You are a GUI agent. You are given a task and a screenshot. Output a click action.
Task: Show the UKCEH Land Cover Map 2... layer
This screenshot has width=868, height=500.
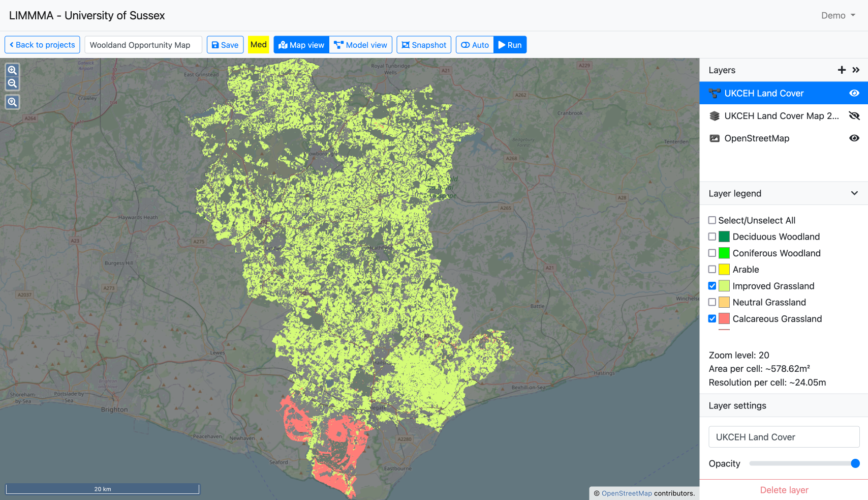pos(854,116)
